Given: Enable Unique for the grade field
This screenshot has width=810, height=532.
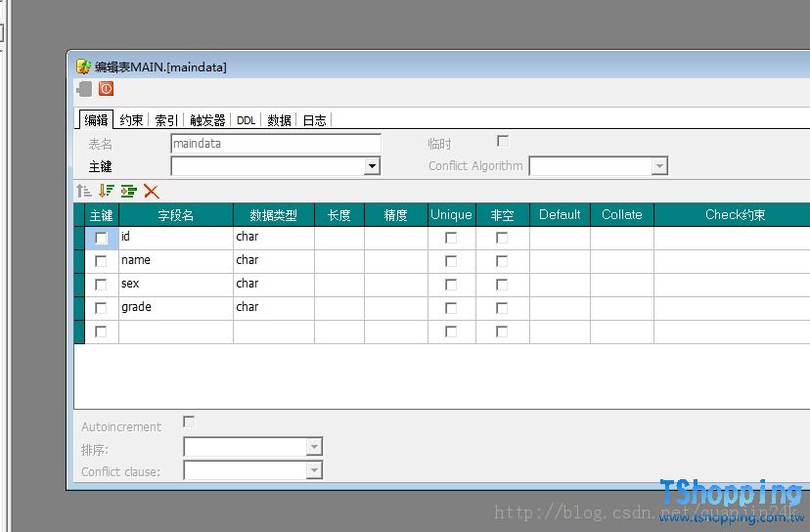Looking at the screenshot, I should pyautogui.click(x=451, y=308).
